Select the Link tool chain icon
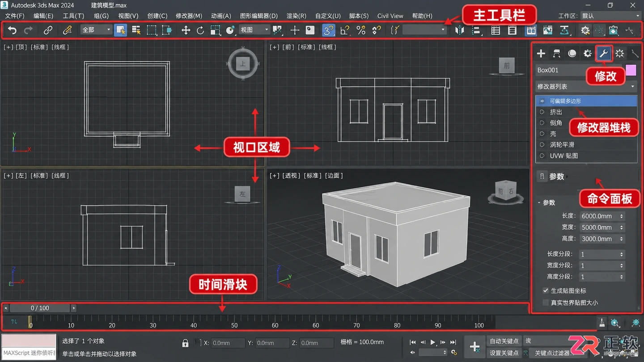This screenshot has height=362, width=644. [x=48, y=30]
